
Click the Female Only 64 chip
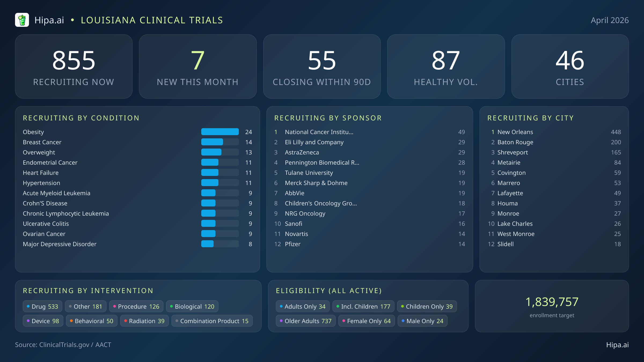point(367,321)
